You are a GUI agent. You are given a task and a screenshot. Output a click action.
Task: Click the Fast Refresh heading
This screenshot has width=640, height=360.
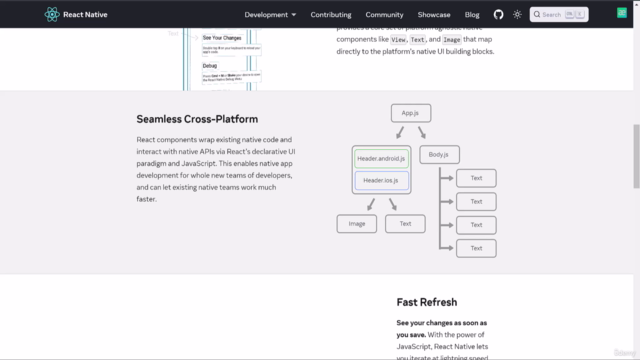pyautogui.click(x=427, y=302)
